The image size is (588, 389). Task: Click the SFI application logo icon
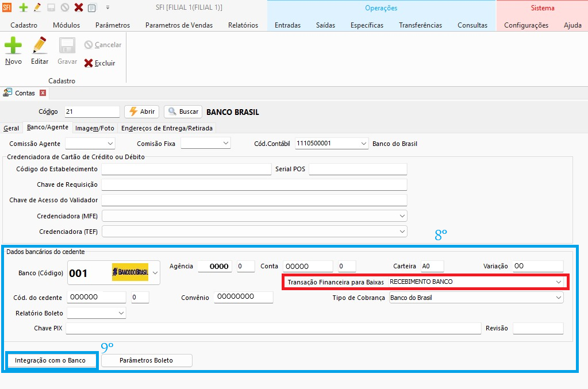click(7, 7)
